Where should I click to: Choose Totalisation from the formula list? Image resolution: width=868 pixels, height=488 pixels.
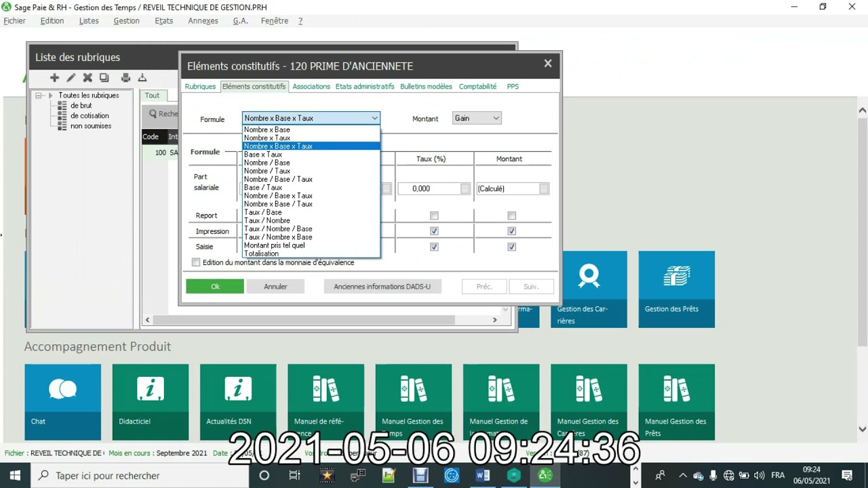[x=311, y=253]
